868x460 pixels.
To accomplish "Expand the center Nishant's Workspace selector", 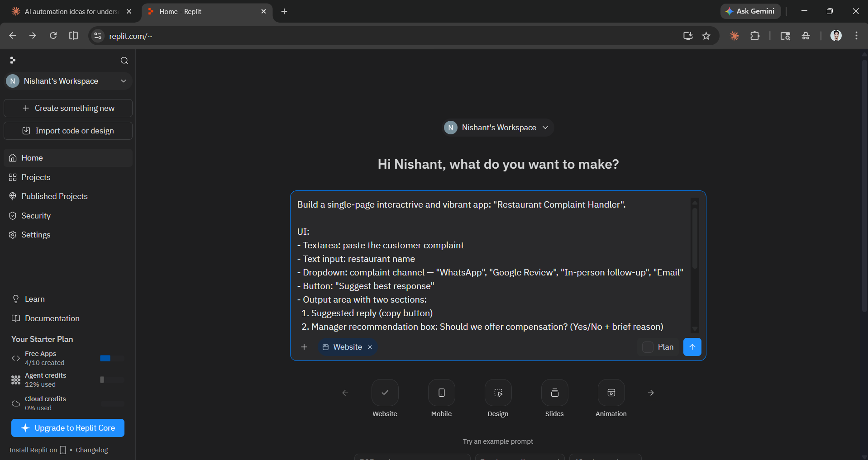I will [498, 128].
